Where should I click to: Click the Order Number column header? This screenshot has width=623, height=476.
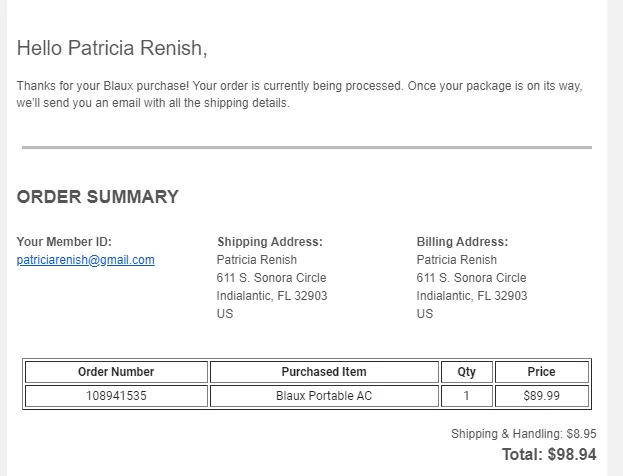coord(116,372)
